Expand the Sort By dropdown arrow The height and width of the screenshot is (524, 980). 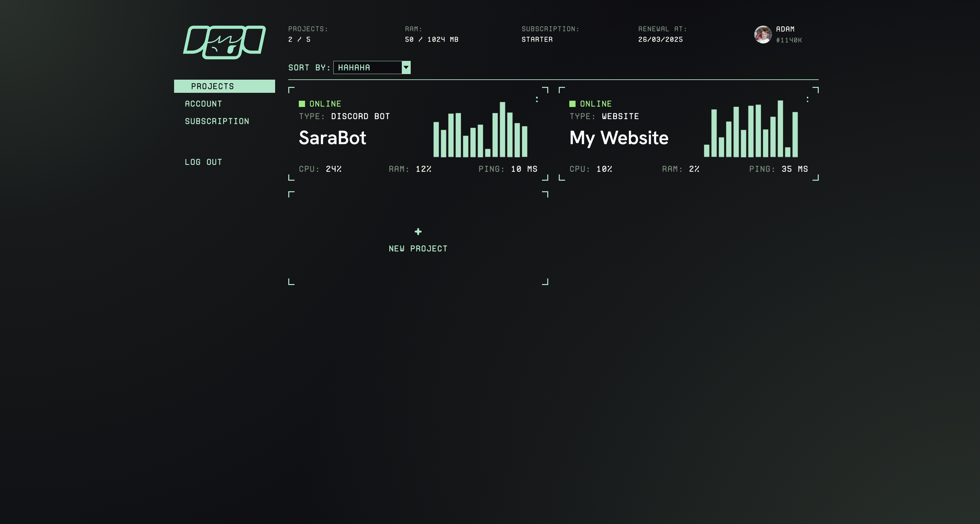(x=406, y=67)
